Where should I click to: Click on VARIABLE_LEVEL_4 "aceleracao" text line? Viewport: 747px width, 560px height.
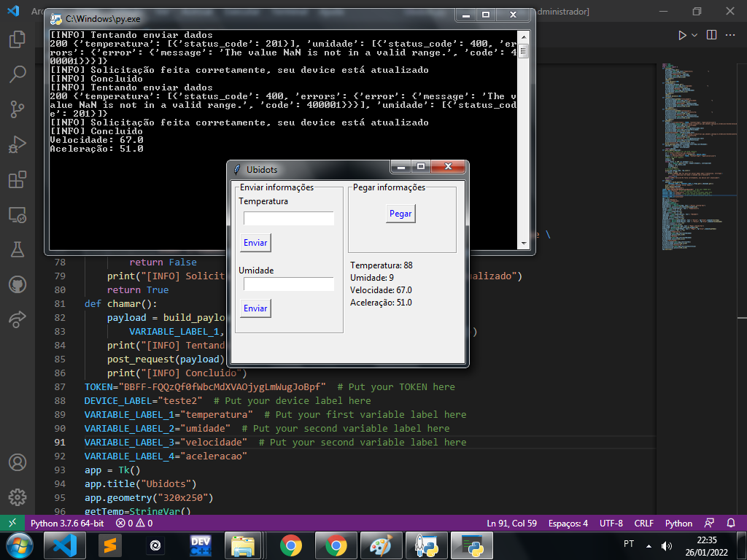coord(166,456)
